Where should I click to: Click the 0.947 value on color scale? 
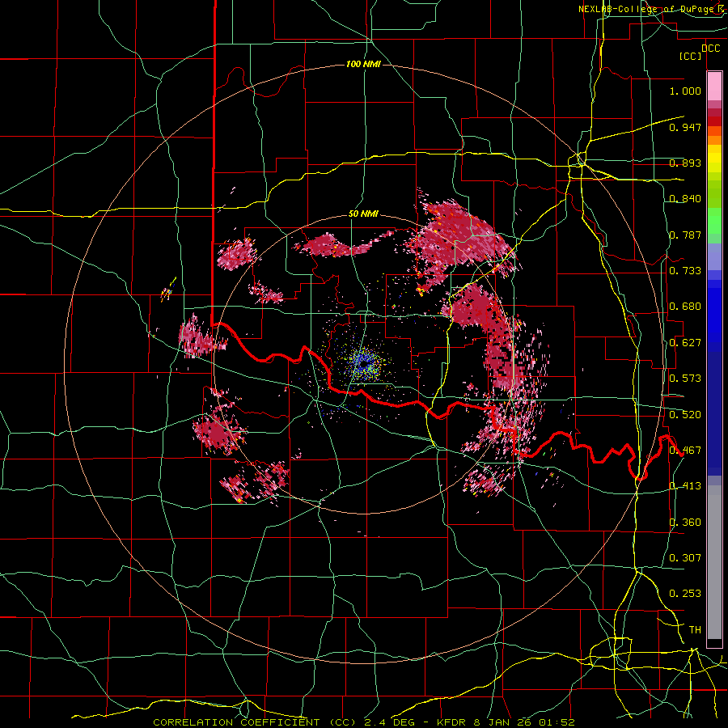coord(685,127)
